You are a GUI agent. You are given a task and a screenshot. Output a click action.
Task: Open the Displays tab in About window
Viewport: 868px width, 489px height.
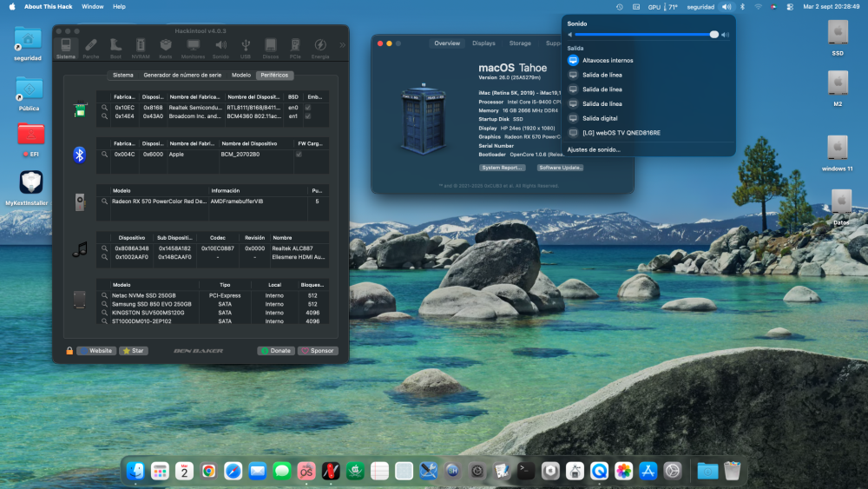pos(483,43)
